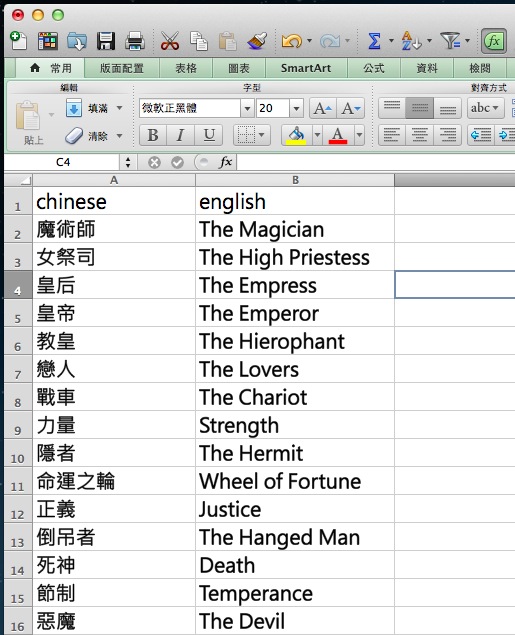Insert AutoSum with the sigma icon

[375, 41]
